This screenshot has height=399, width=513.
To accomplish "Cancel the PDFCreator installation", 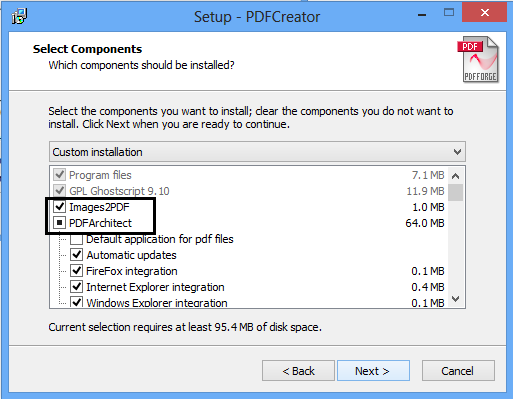I will pyautogui.click(x=458, y=371).
